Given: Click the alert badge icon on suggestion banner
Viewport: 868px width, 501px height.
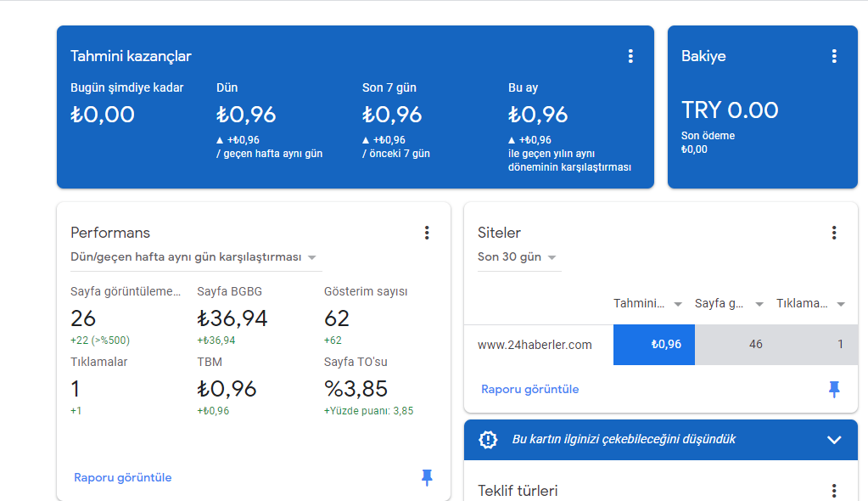Looking at the screenshot, I should (x=488, y=440).
